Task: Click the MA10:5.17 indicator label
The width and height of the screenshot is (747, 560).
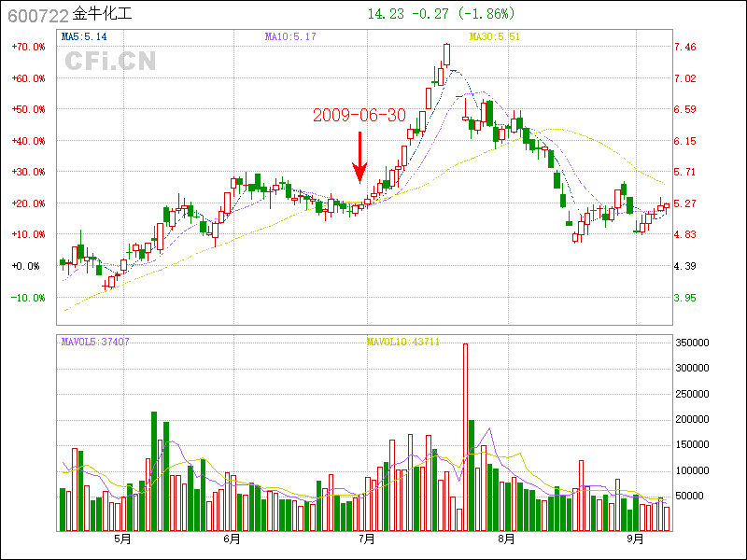Action: tap(290, 36)
